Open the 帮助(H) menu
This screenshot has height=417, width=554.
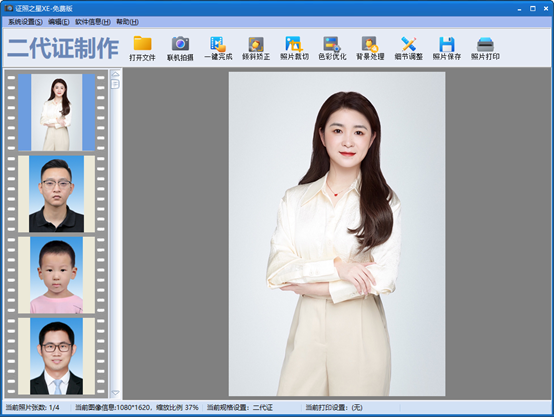[127, 22]
